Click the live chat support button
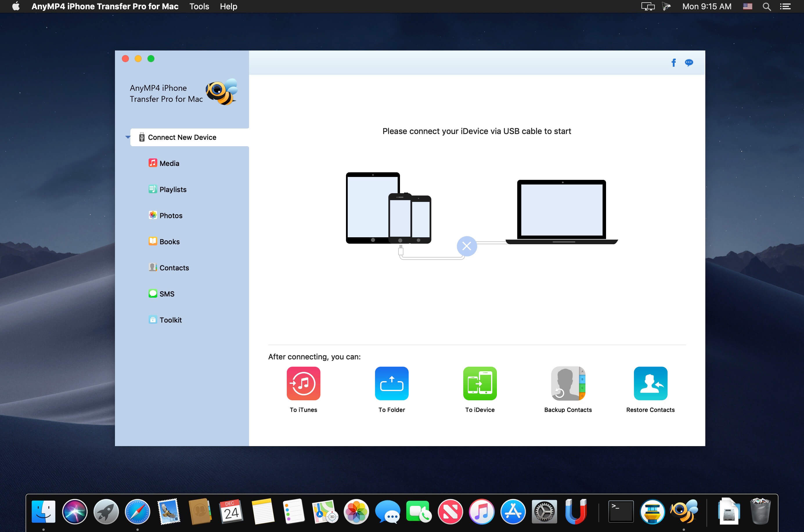Screen dimensions: 804x532 tap(688, 62)
